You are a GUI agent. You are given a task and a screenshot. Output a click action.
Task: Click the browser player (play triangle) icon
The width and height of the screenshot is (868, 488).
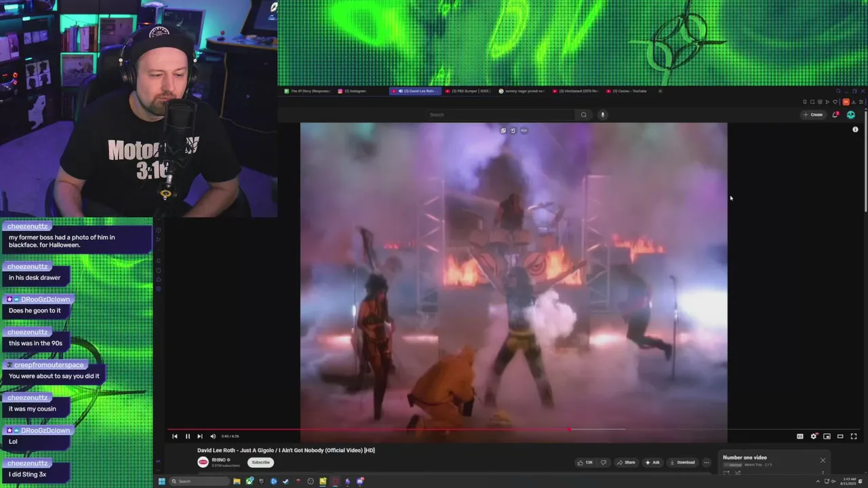(827, 102)
